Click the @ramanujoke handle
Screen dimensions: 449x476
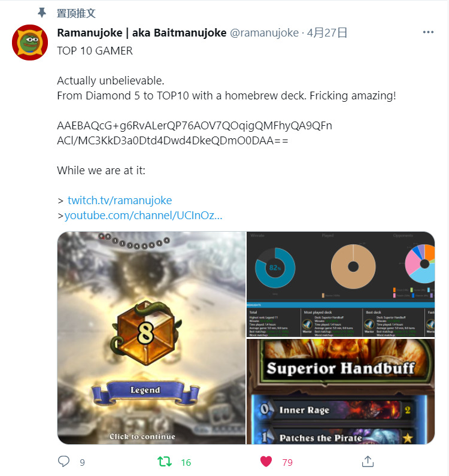click(264, 33)
